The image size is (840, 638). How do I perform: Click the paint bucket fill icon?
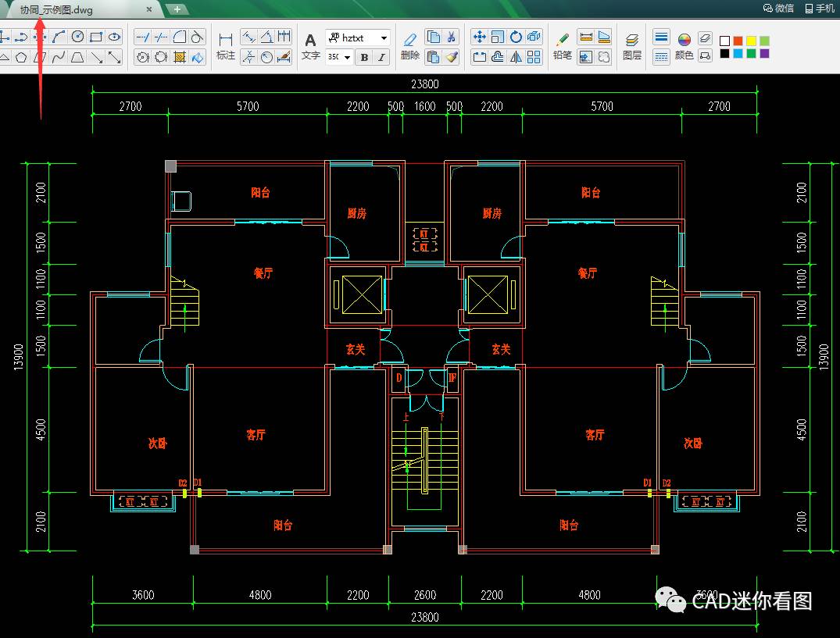click(x=198, y=57)
